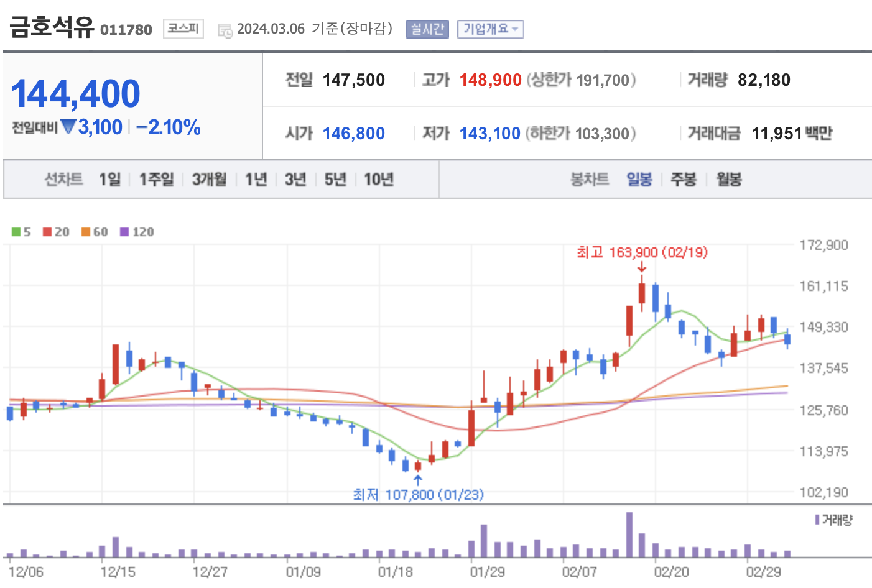Image resolution: width=872 pixels, height=588 pixels.
Task: Select the 5년 line chart period
Action: pos(335,180)
